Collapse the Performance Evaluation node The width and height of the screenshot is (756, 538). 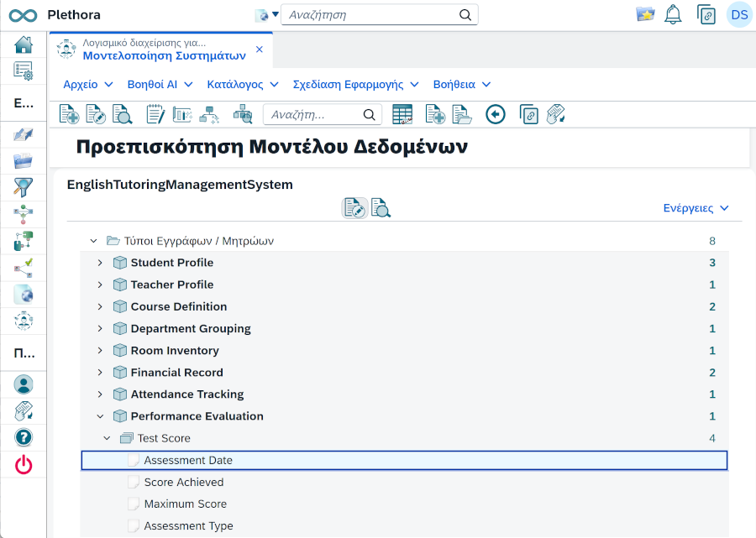point(100,416)
